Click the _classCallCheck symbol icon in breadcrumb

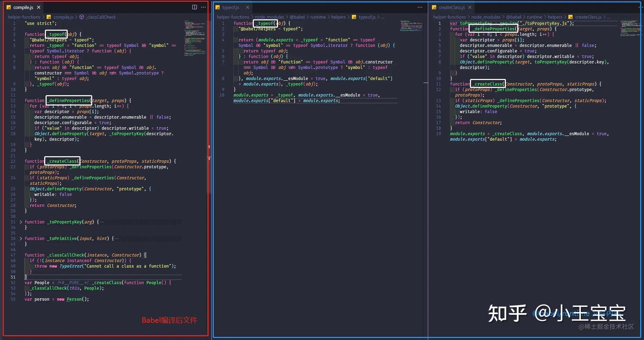pos(81,17)
